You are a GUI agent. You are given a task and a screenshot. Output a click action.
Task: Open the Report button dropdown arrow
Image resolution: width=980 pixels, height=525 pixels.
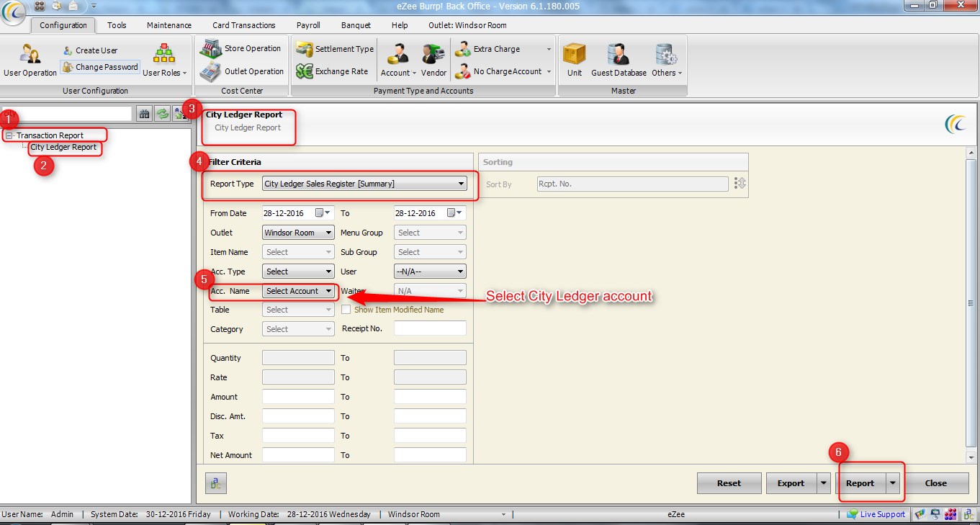pyautogui.click(x=894, y=483)
